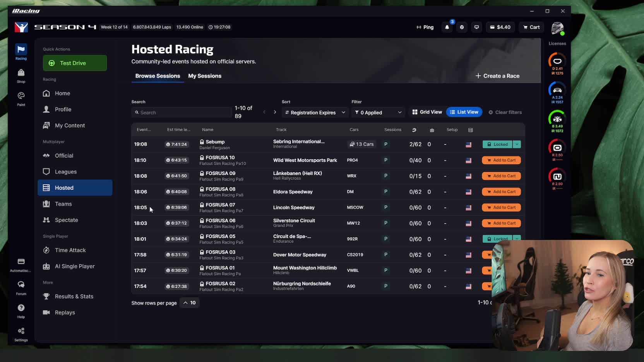
Task: Open AI Single Player
Action: (75, 266)
